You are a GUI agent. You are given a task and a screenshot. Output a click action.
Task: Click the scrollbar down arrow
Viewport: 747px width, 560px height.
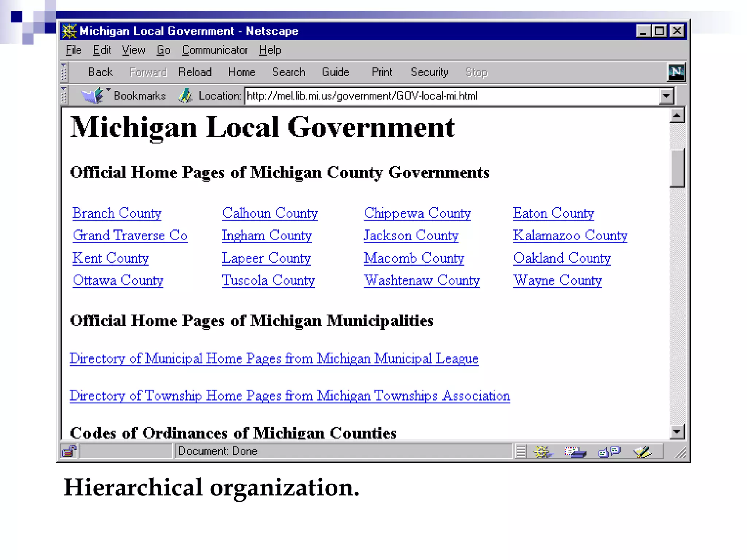click(677, 432)
